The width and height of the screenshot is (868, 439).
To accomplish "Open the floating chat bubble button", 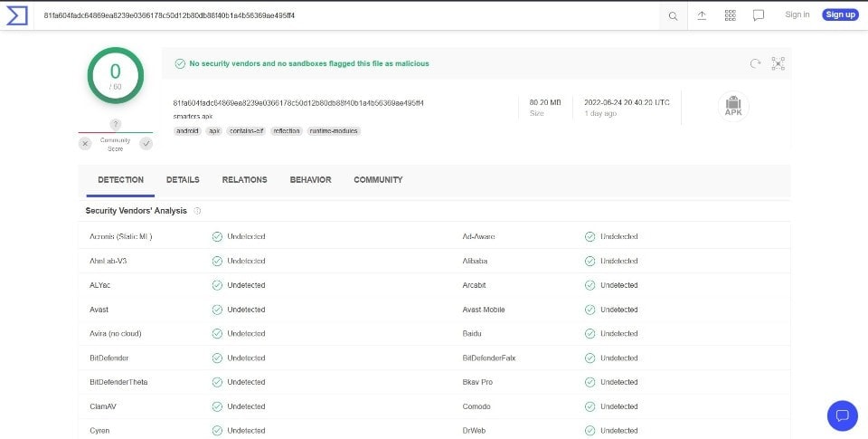I will tap(842, 415).
